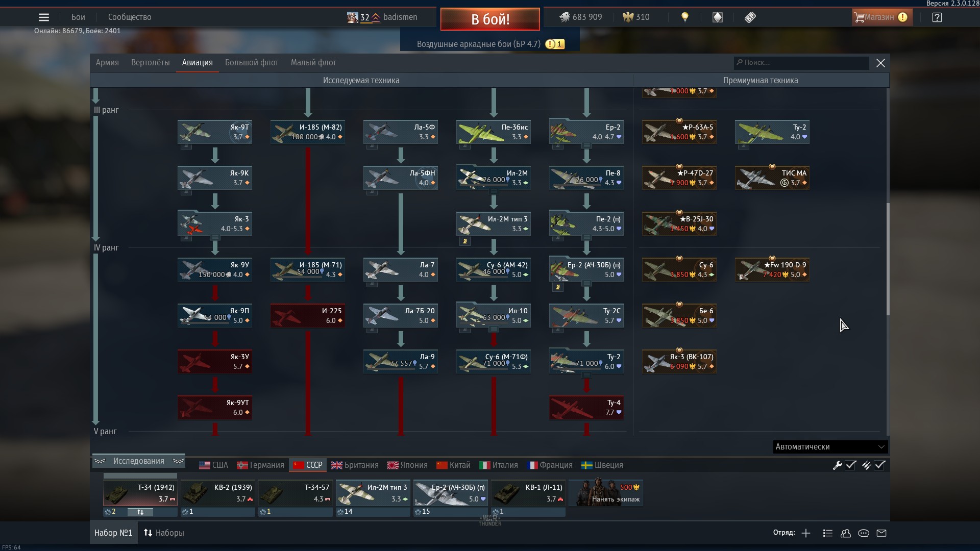Switch to the Вертолёты tab
Image resolution: width=980 pixels, height=551 pixels.
pyautogui.click(x=150, y=63)
